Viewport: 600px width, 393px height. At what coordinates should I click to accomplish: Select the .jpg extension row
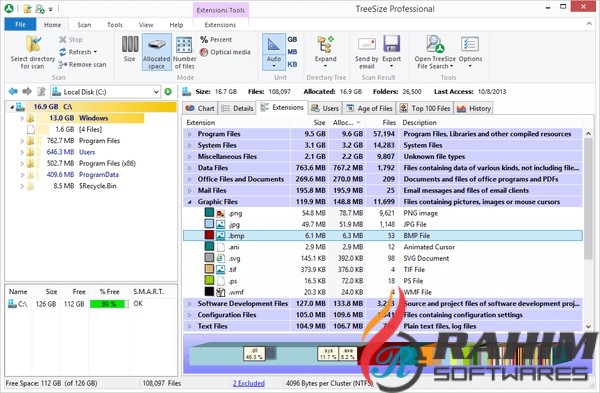coord(383,224)
